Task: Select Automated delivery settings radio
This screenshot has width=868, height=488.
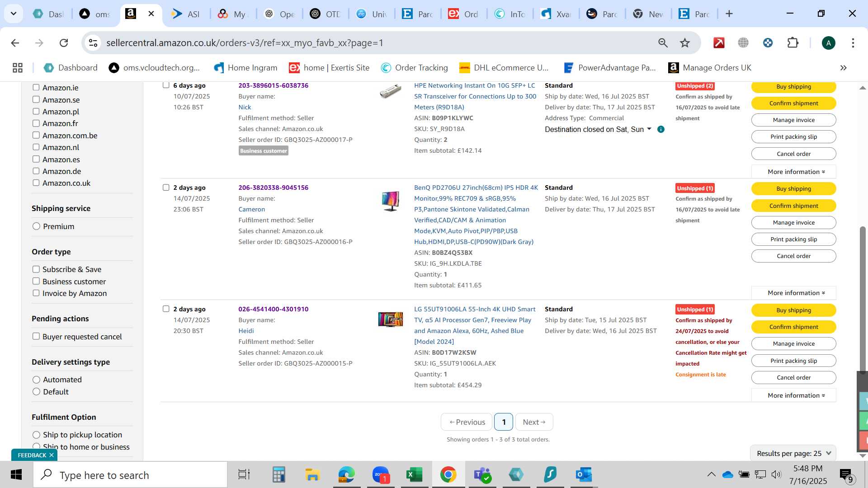Action: (x=37, y=380)
